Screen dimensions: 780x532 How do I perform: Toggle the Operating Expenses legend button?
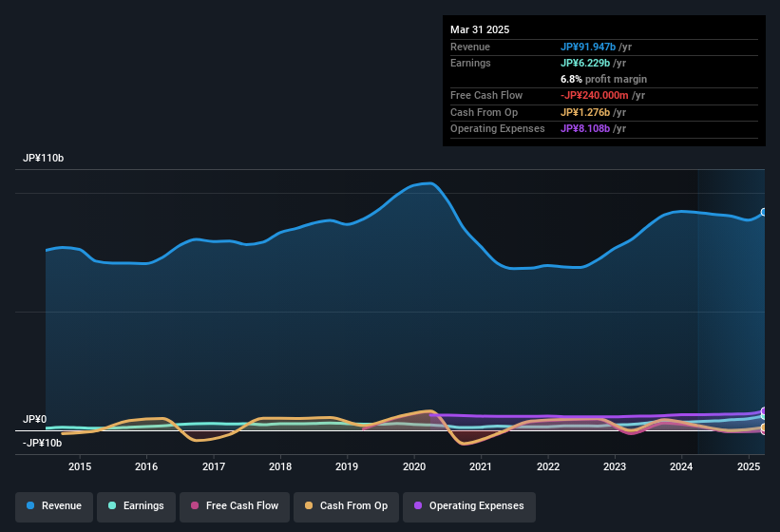pos(469,506)
